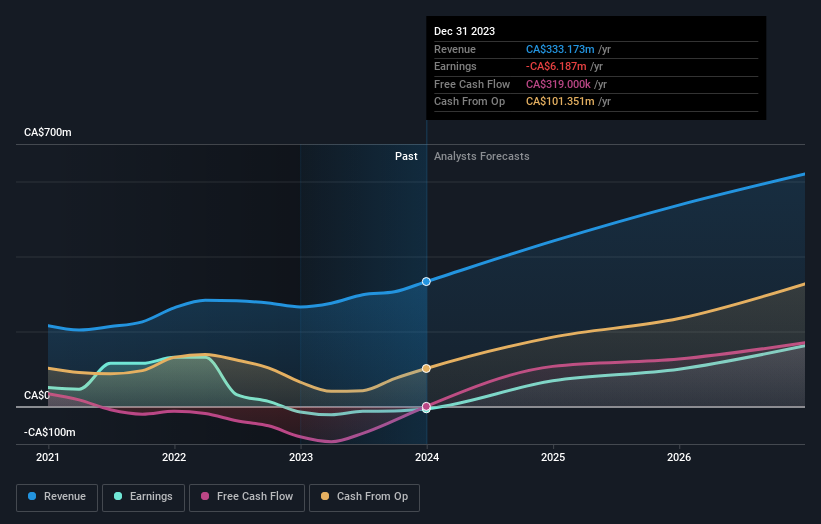This screenshot has height=524, width=821.
Task: Toggle the Free Cash Flow legend series
Action: point(247,497)
